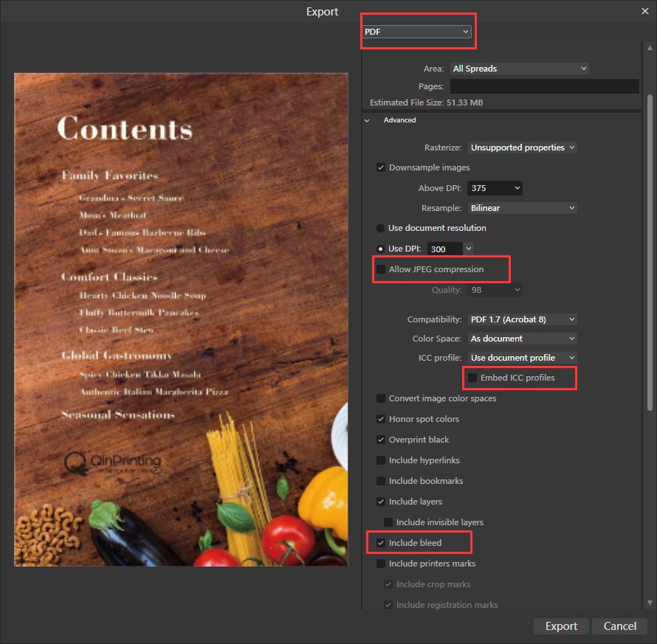Image resolution: width=657 pixels, height=644 pixels.
Task: Click the Export button
Action: [x=561, y=626]
